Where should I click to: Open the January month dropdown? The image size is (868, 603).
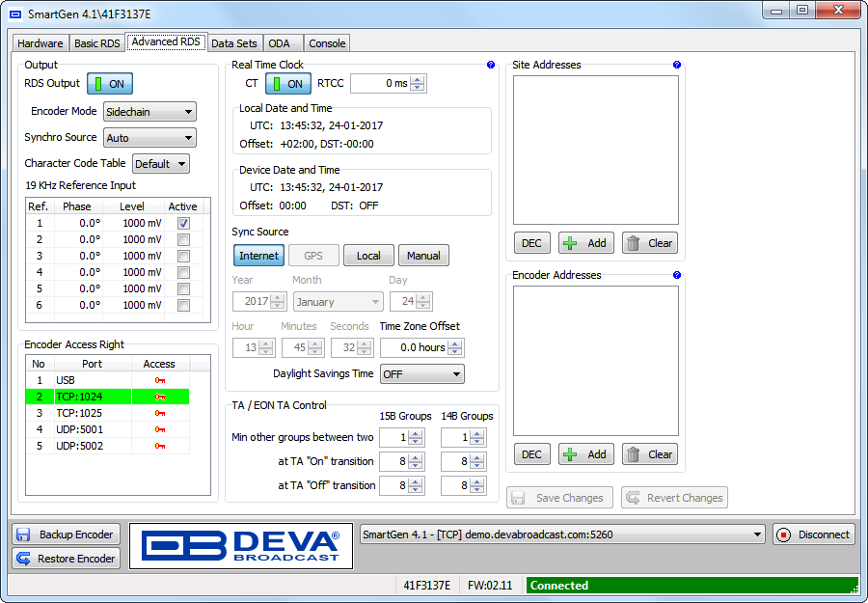tap(339, 302)
